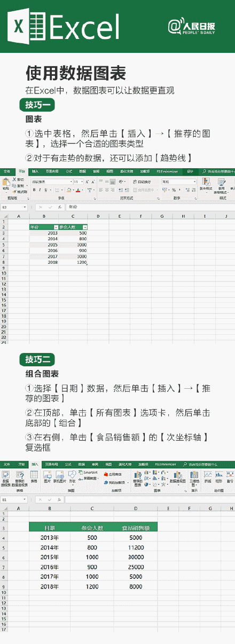Click Paste (粘贴) icon in upper Excel ribbon
Image resolution: width=235 pixels, height=644 pixels.
(x=5, y=186)
